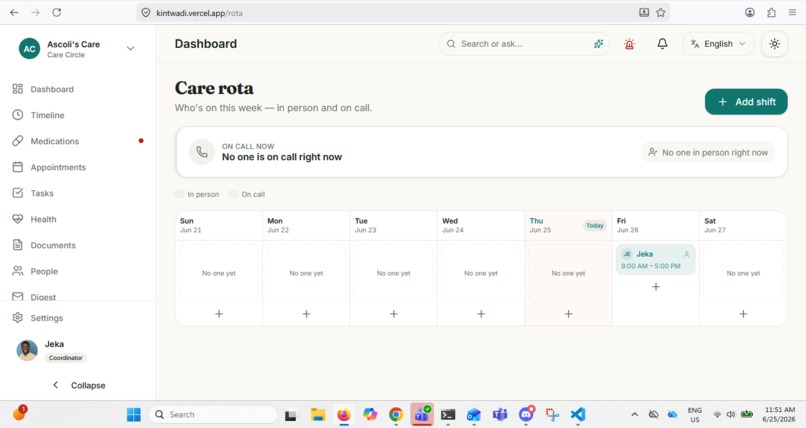Add a shift on Mon Jun 22
Viewport: 806px width, 428px height.
click(306, 314)
